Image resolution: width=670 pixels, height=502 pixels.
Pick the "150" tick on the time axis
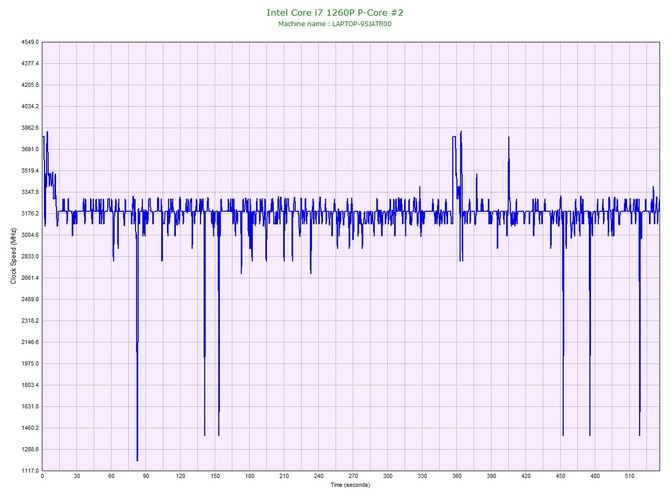pos(215,476)
